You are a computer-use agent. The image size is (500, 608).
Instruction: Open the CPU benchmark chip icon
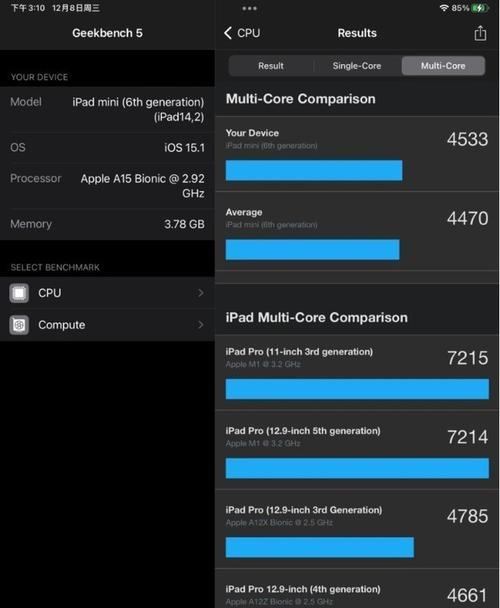[x=19, y=293]
